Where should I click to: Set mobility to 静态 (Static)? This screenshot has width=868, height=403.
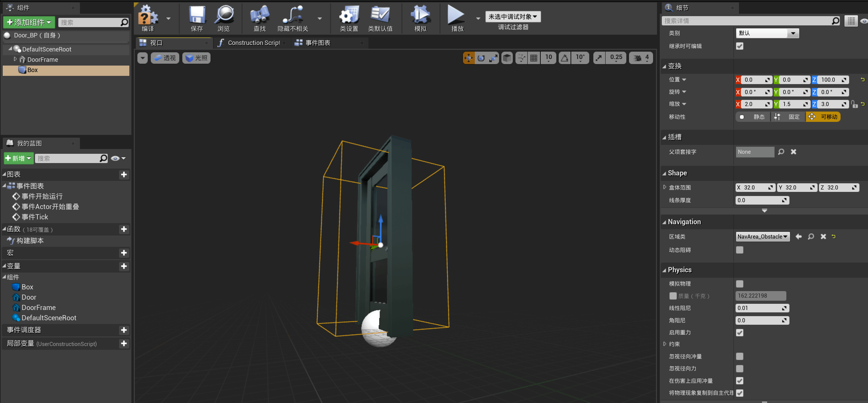tap(753, 117)
